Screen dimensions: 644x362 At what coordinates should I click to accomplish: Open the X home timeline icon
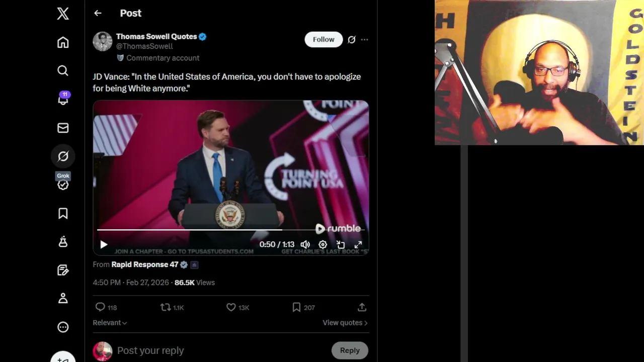pos(63,42)
